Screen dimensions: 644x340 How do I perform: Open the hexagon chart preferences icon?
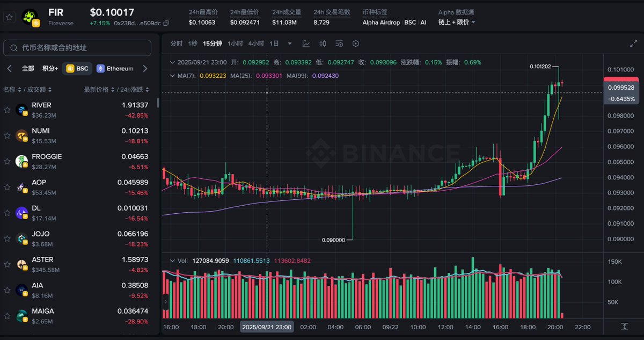point(355,44)
